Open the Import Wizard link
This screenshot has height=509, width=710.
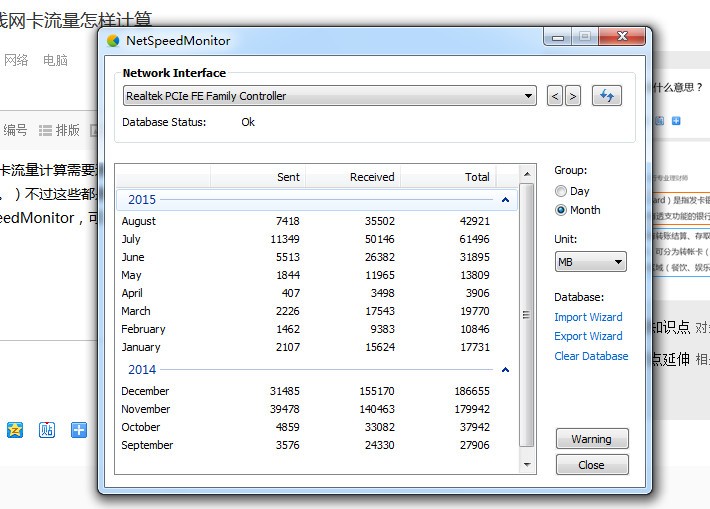click(x=588, y=317)
